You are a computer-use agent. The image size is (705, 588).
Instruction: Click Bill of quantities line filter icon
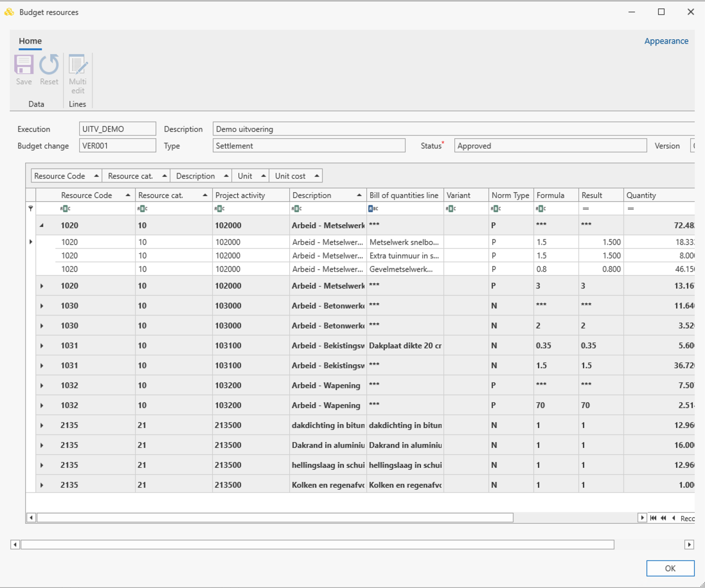(x=373, y=209)
